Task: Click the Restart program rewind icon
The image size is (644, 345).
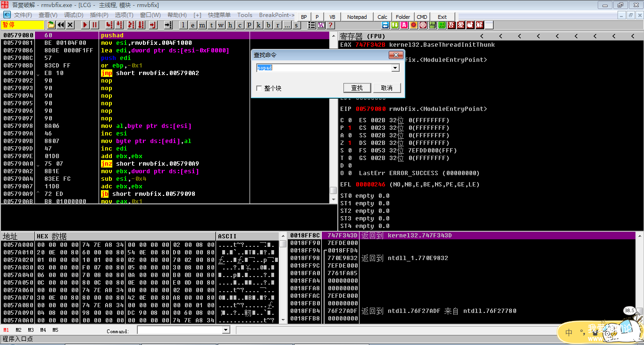Action: click(61, 25)
